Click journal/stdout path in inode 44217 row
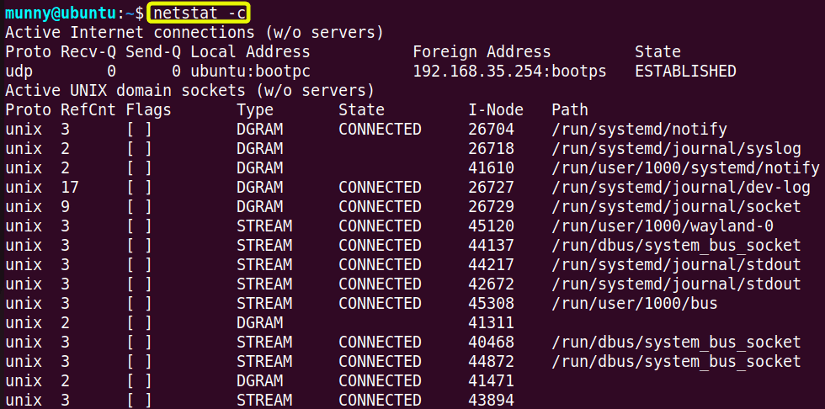825x409 pixels. 676,265
